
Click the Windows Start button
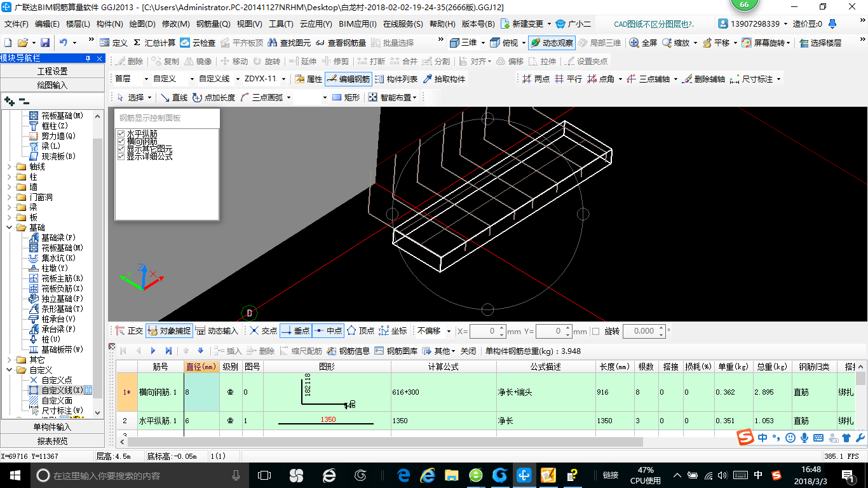click(x=15, y=475)
